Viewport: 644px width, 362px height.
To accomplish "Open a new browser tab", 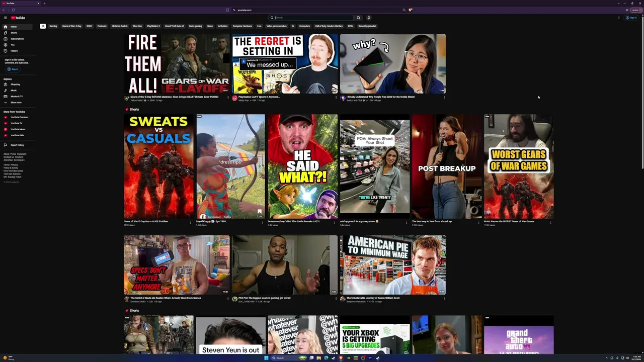I will (44, 3).
